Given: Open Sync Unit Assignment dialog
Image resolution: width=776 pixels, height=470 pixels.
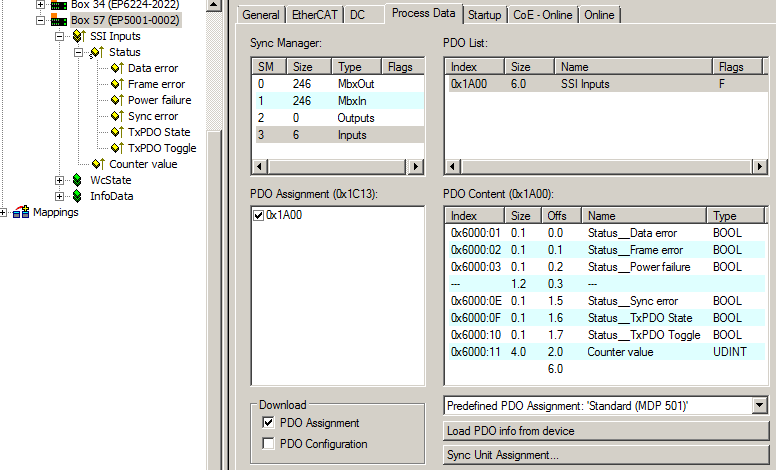Looking at the screenshot, I should (606, 455).
